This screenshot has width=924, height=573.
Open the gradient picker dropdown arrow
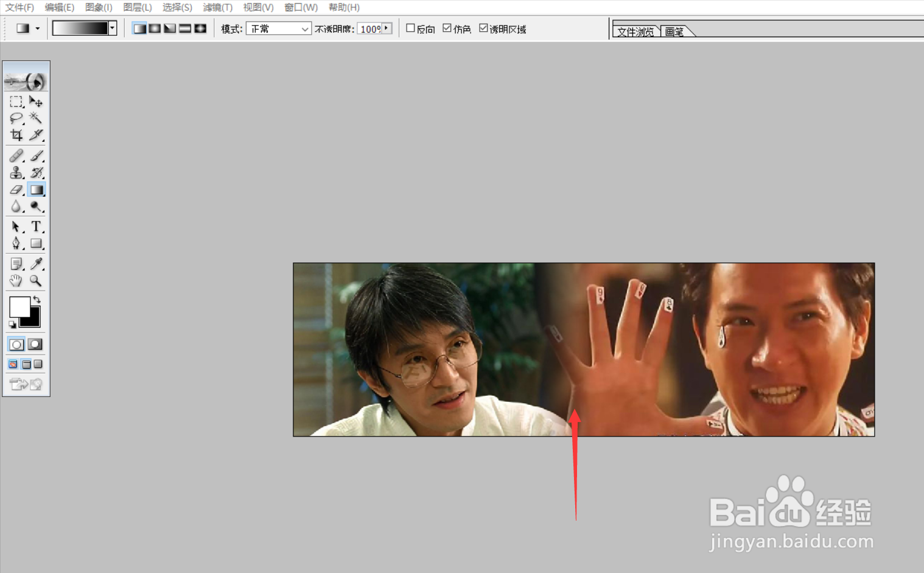[113, 28]
